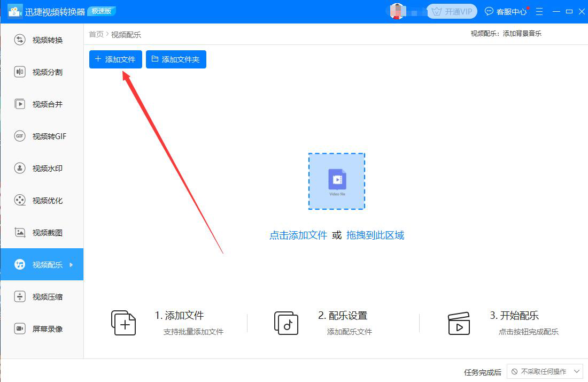The width and height of the screenshot is (588, 382).
Task: Click the plus icon on 添加文件 button
Action: point(98,59)
